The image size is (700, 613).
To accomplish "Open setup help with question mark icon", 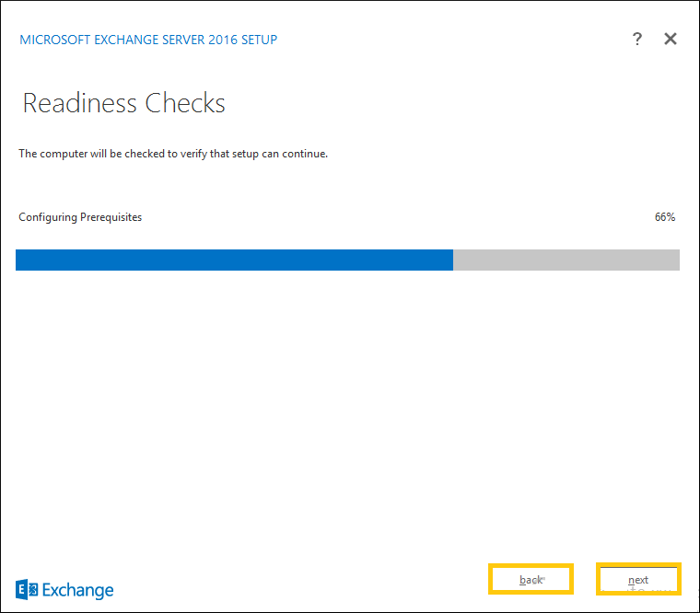I will [637, 40].
